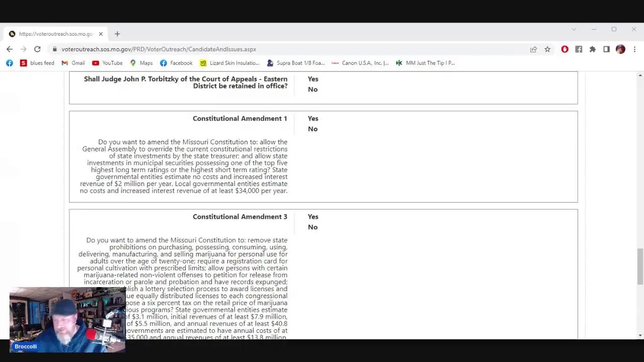644x362 pixels.
Task: Click the vertical scrollbar thumb
Action: tap(640, 266)
